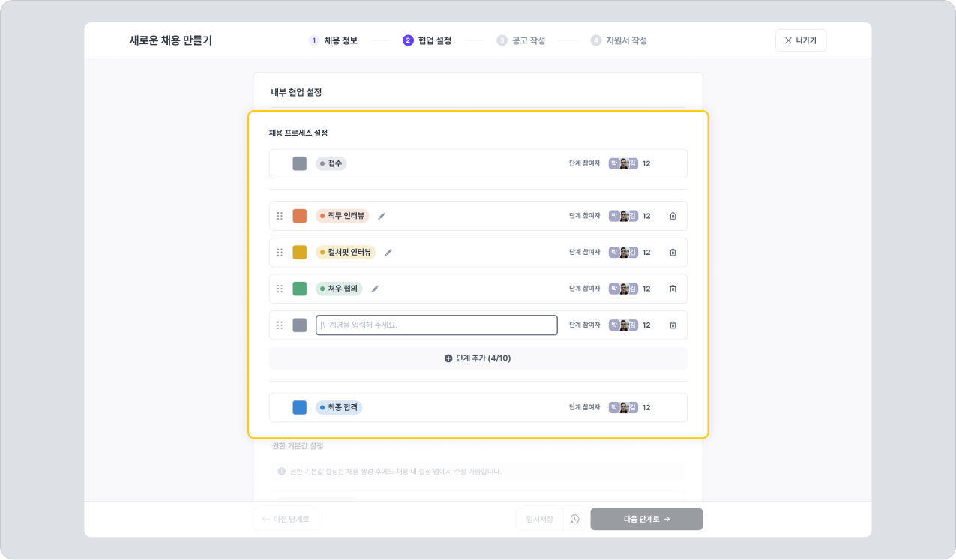The height and width of the screenshot is (560, 956).
Task: Delete the 처우 협의 stage
Action: click(673, 289)
